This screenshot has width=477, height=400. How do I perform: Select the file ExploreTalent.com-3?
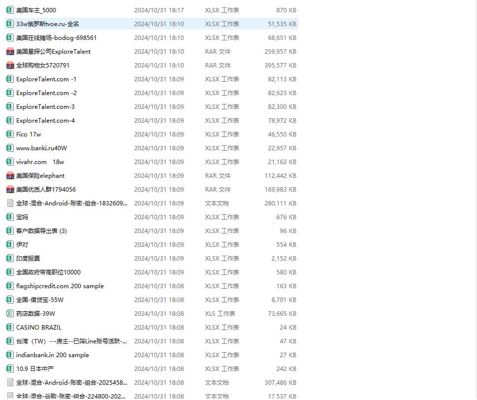point(45,107)
